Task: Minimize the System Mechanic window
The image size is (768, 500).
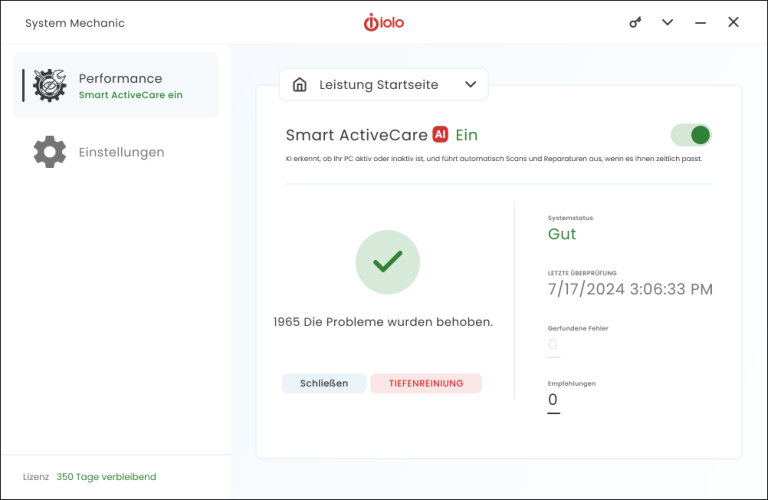Action: (x=700, y=23)
